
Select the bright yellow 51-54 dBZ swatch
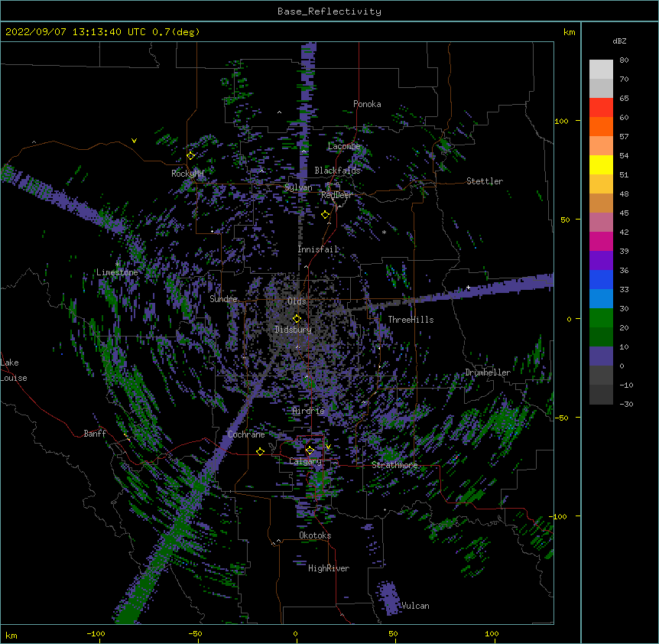pyautogui.click(x=601, y=165)
